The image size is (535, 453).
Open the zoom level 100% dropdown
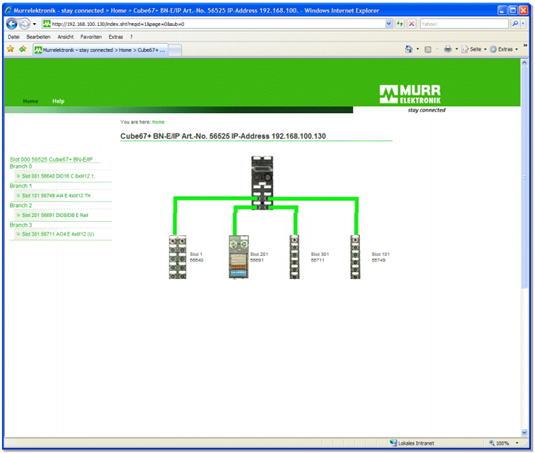pyautogui.click(x=504, y=443)
